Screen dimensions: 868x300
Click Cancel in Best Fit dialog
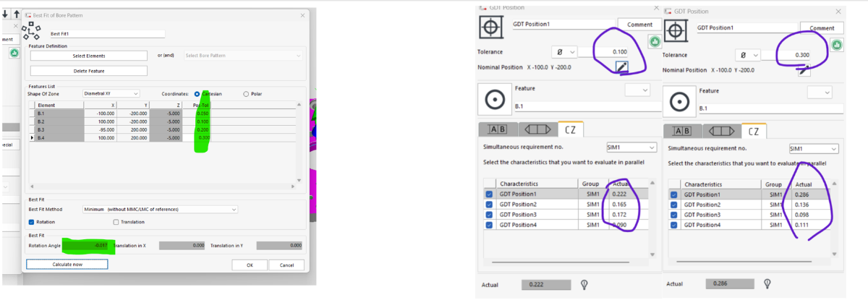(x=286, y=265)
